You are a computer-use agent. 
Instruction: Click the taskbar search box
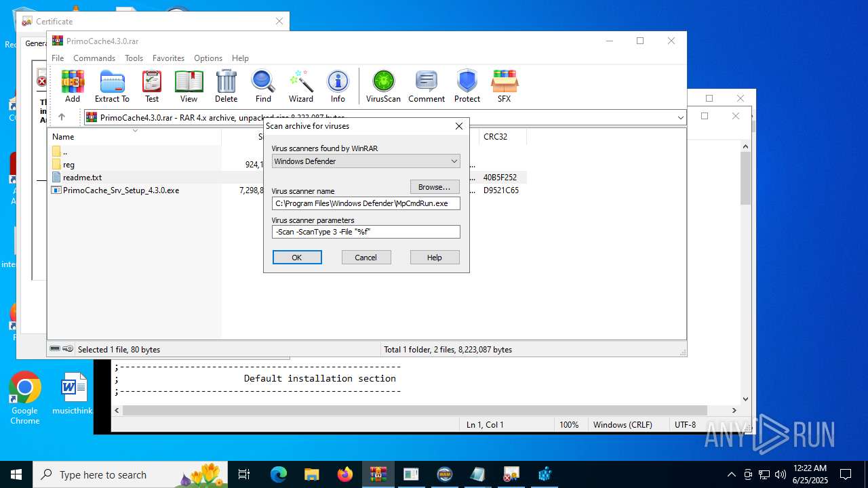click(x=130, y=474)
